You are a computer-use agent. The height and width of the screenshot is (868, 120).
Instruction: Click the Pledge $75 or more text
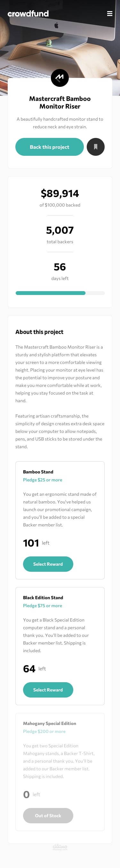43,606
